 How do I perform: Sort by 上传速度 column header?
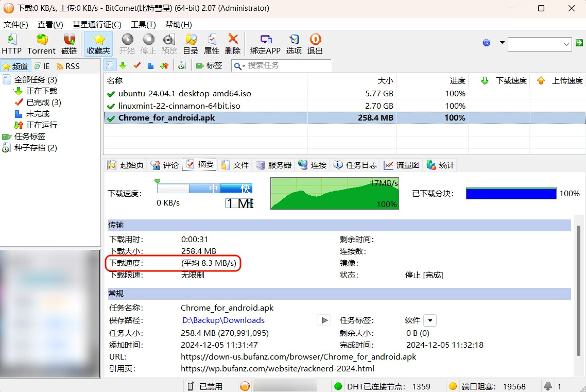558,81
